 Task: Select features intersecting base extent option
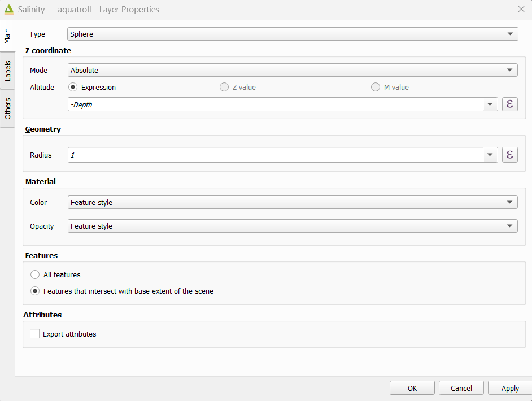click(35, 291)
